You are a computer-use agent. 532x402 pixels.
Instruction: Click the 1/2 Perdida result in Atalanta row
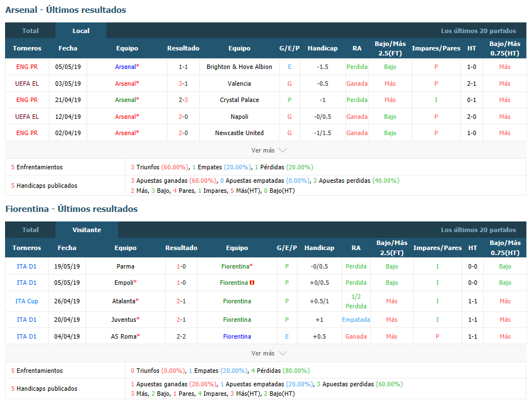356,302
